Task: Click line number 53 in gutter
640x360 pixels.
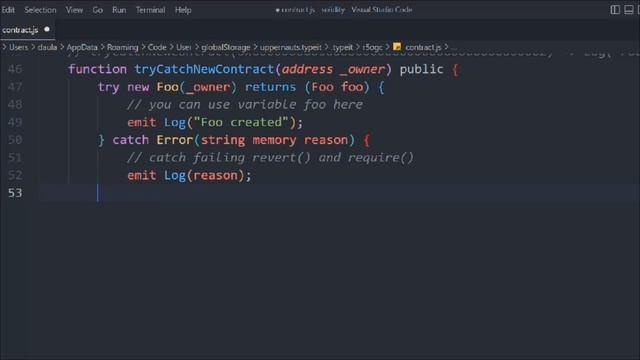Action: (15, 193)
